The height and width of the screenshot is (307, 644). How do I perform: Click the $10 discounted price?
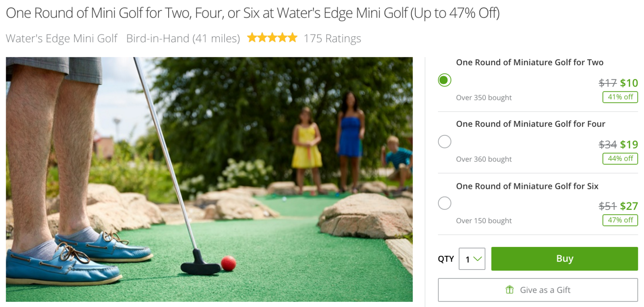[629, 83]
